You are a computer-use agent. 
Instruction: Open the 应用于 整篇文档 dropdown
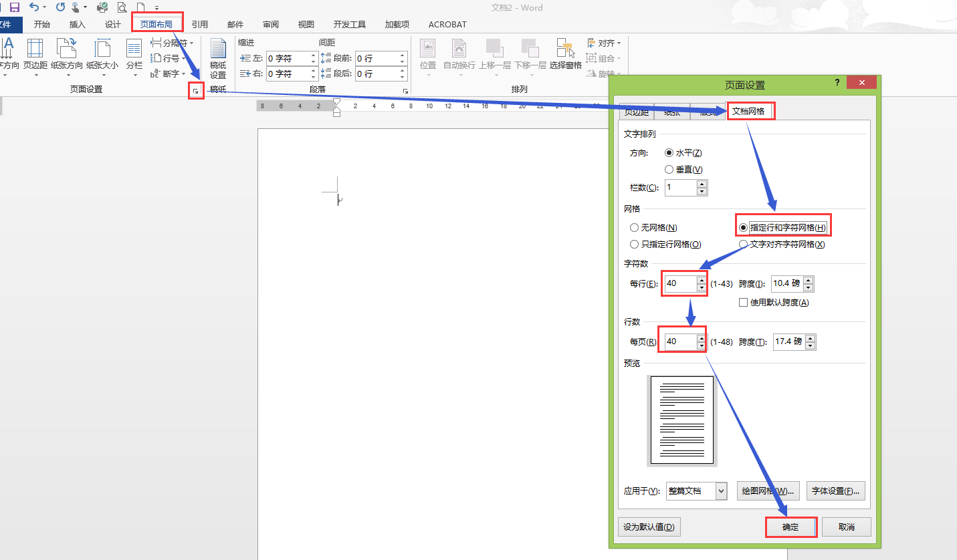pos(696,491)
